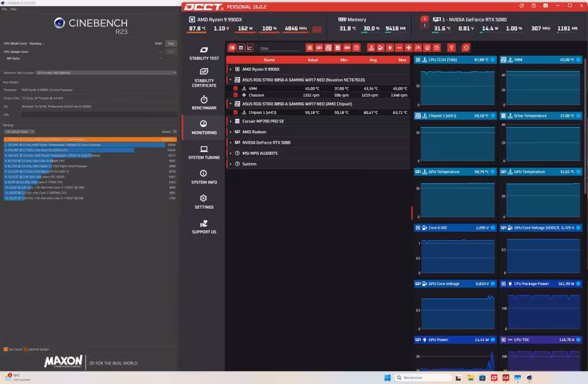Toggle the storage device filter icon
The width and height of the screenshot is (588, 384).
[338, 48]
